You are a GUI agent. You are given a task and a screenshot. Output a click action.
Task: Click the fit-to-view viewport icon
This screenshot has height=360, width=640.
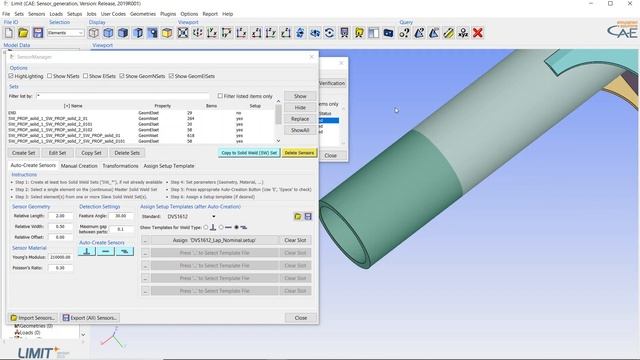point(183,33)
